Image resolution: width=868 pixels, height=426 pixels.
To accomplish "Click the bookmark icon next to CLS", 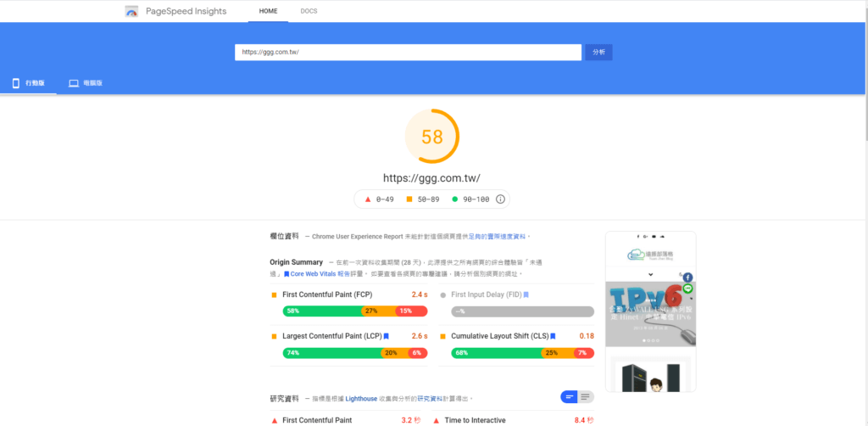I will (x=553, y=336).
